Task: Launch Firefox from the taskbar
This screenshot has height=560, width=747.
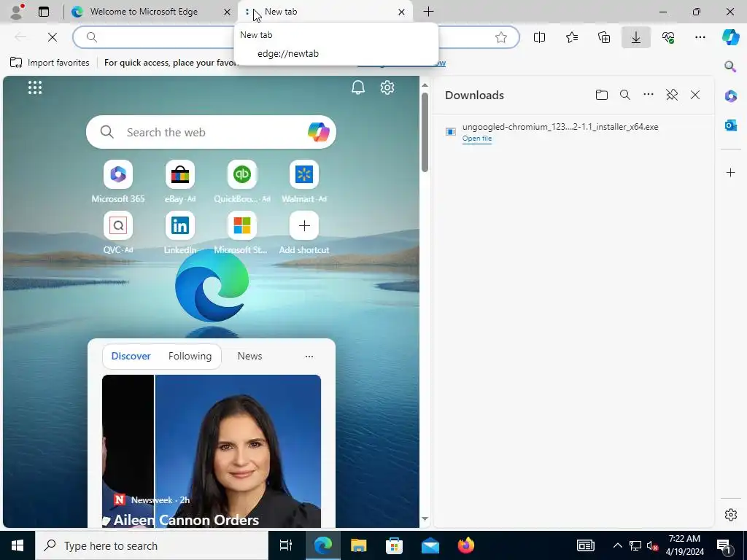Action: pos(466,545)
